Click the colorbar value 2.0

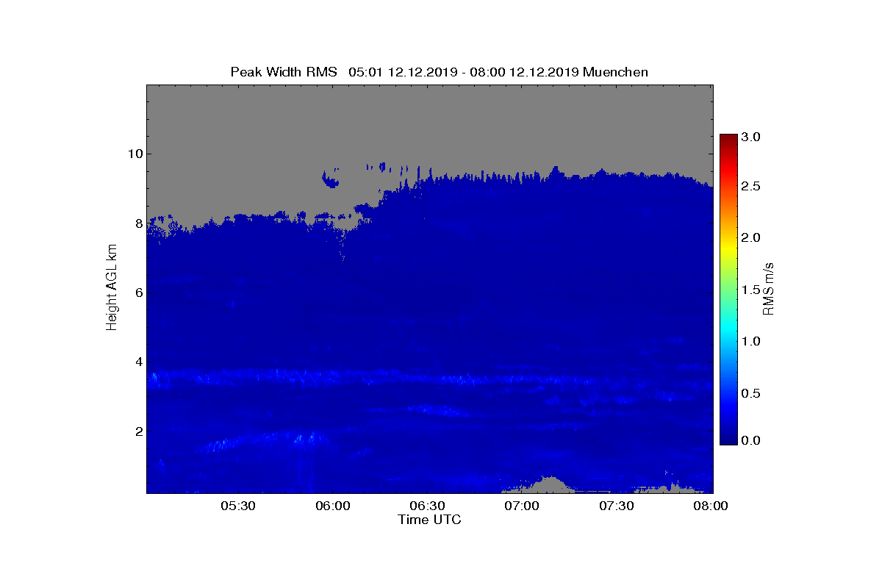750,237
